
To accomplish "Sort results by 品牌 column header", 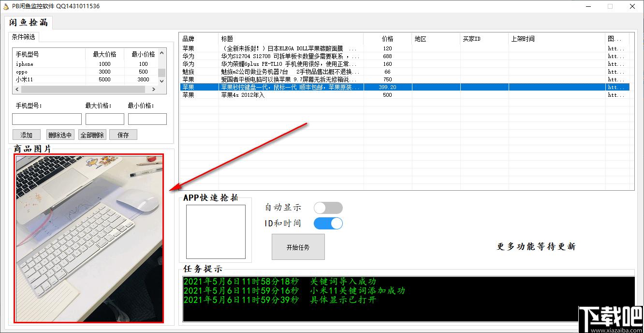I will (199, 39).
